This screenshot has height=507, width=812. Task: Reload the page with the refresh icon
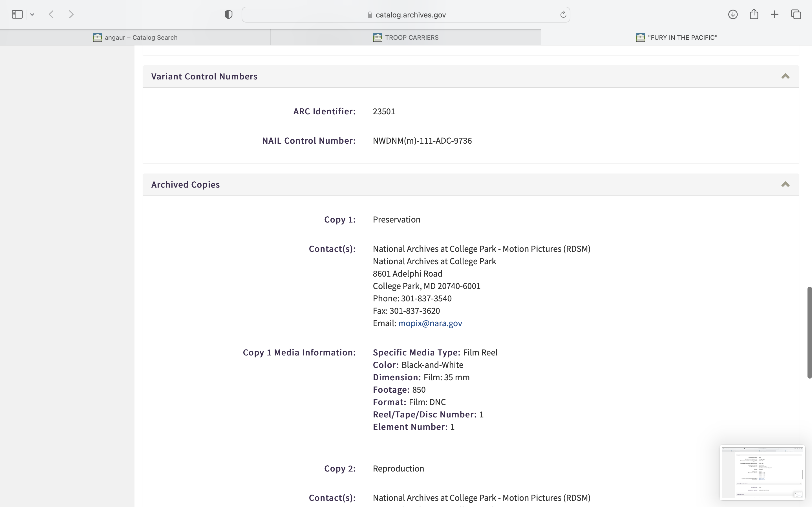[563, 14]
